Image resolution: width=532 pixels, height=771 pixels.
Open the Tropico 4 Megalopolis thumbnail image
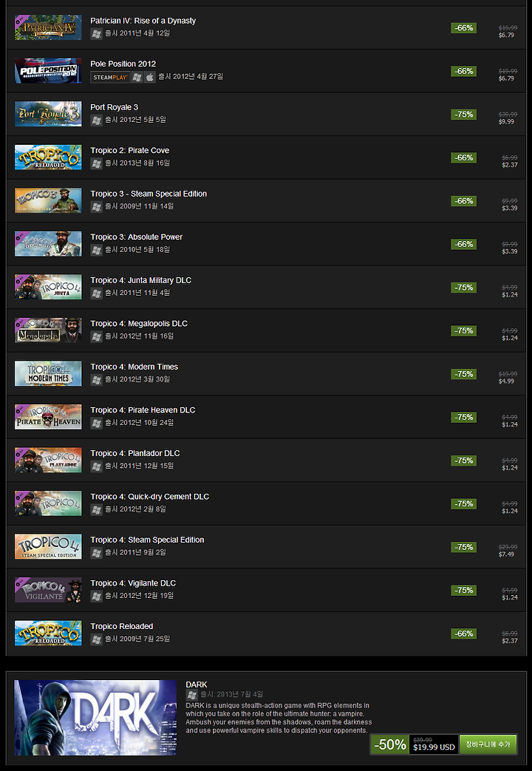48,330
